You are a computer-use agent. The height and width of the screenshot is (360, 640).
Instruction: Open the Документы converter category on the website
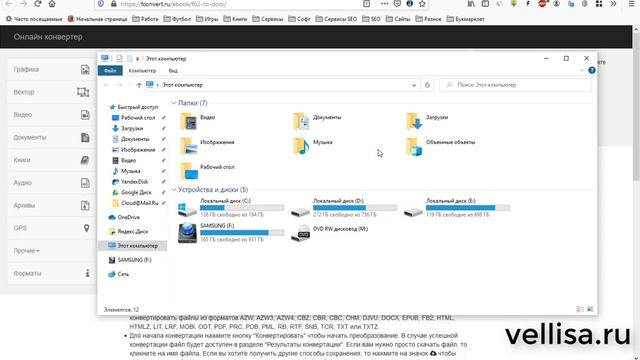pos(52,138)
